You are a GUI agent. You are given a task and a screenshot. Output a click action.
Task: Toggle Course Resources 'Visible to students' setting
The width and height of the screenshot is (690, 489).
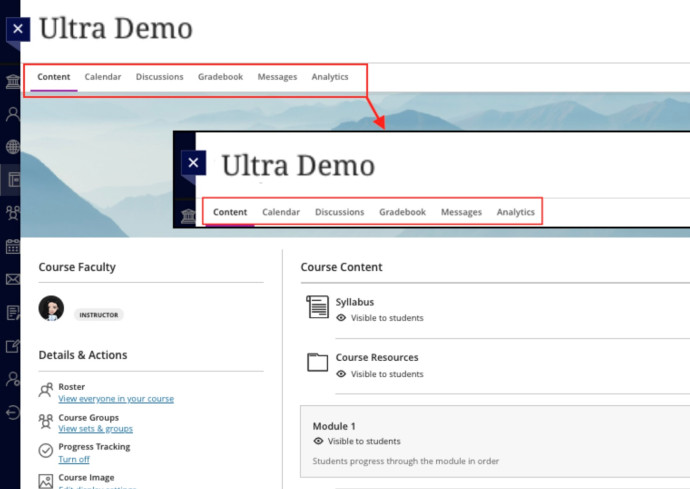point(380,374)
